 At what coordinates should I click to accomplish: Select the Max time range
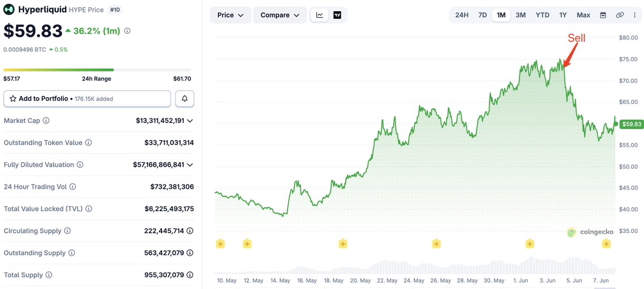(x=583, y=15)
